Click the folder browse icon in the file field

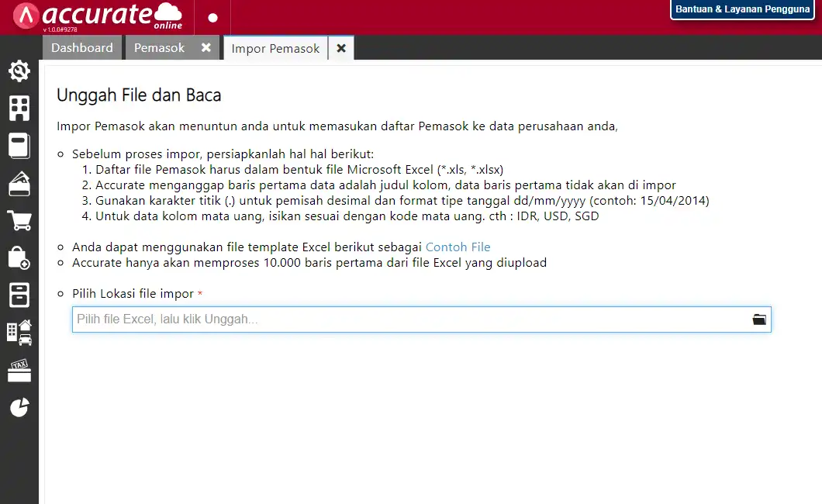tap(759, 319)
